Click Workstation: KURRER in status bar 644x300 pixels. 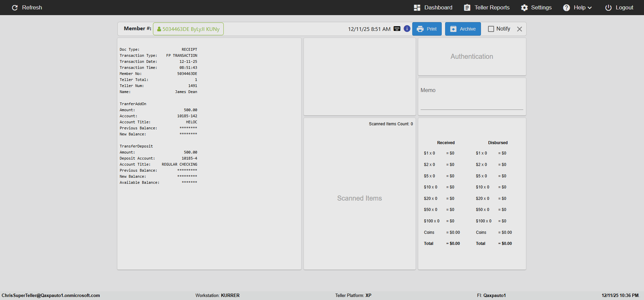pos(217,295)
